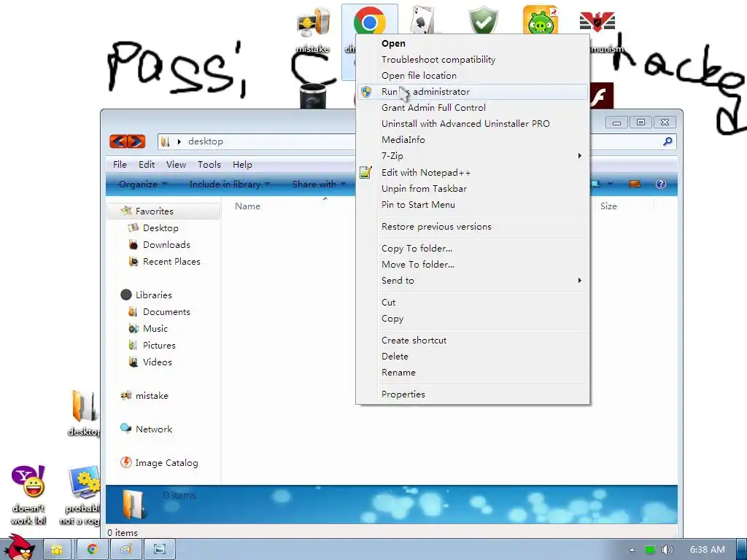Image resolution: width=747 pixels, height=560 pixels.
Task: Select Downloads in Favorites
Action: point(166,245)
